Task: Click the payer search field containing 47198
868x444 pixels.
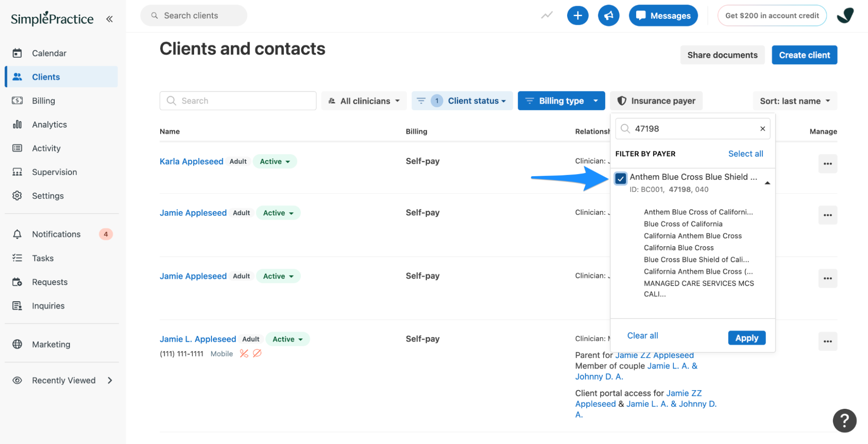Action: [x=693, y=128]
